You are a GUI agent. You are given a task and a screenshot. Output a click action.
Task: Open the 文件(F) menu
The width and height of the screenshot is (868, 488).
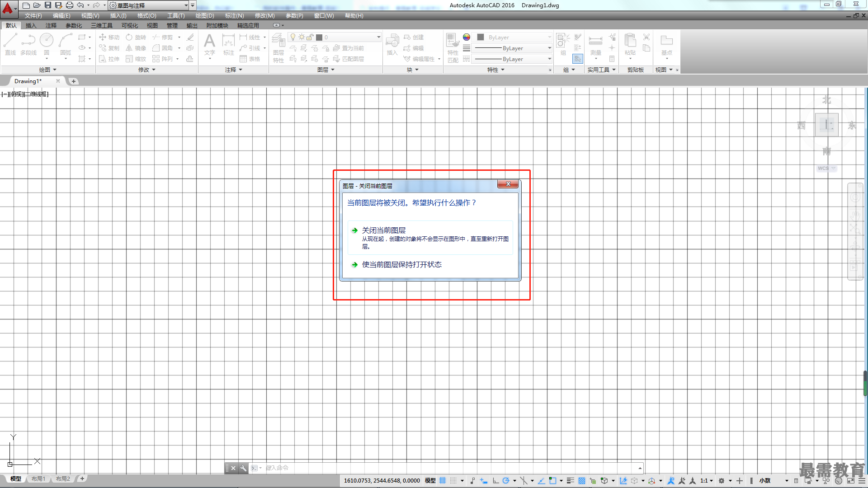(x=33, y=16)
